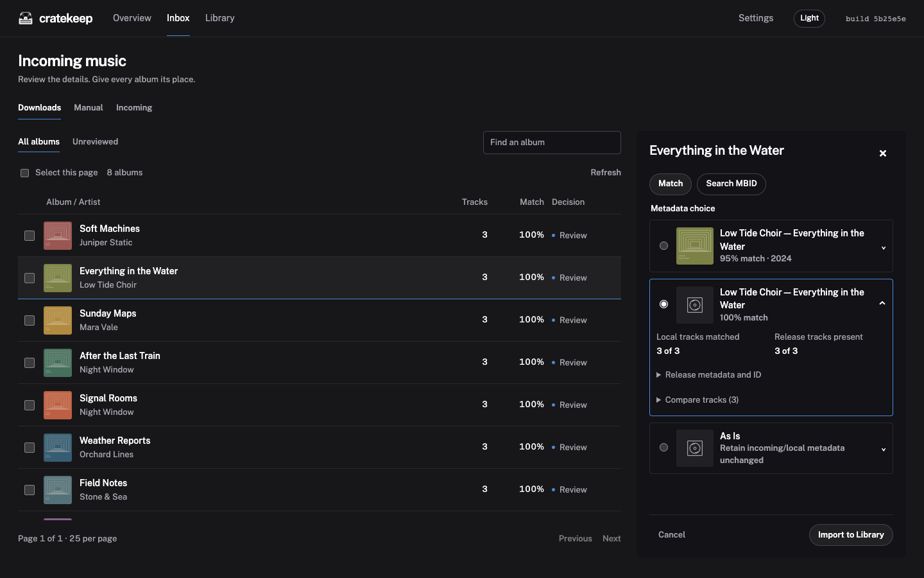924x578 pixels.
Task: Switch to the Downloads tab
Action: click(40, 108)
